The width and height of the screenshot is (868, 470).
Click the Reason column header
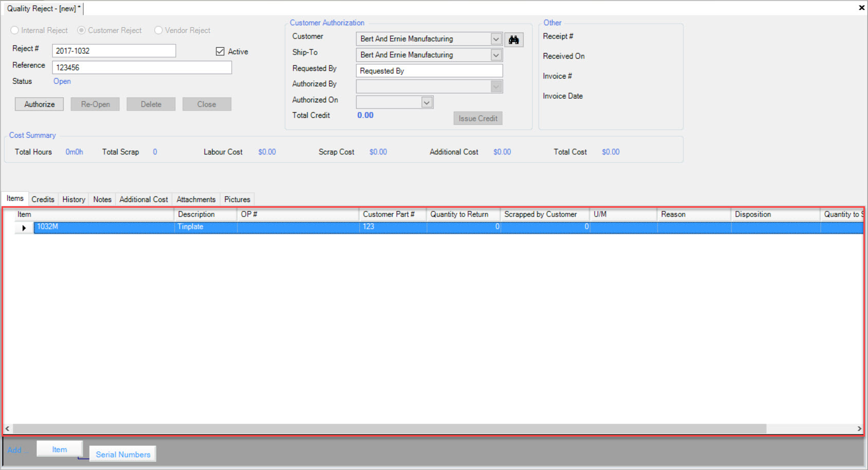694,214
